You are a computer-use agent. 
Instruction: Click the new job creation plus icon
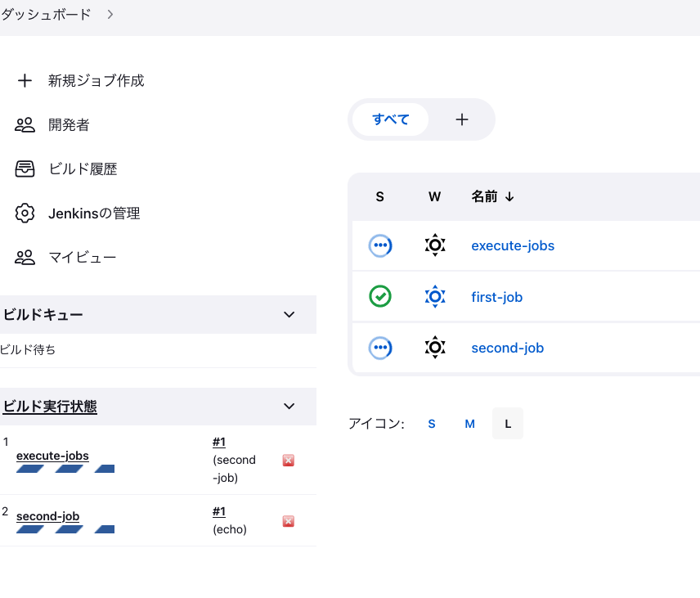tap(25, 80)
